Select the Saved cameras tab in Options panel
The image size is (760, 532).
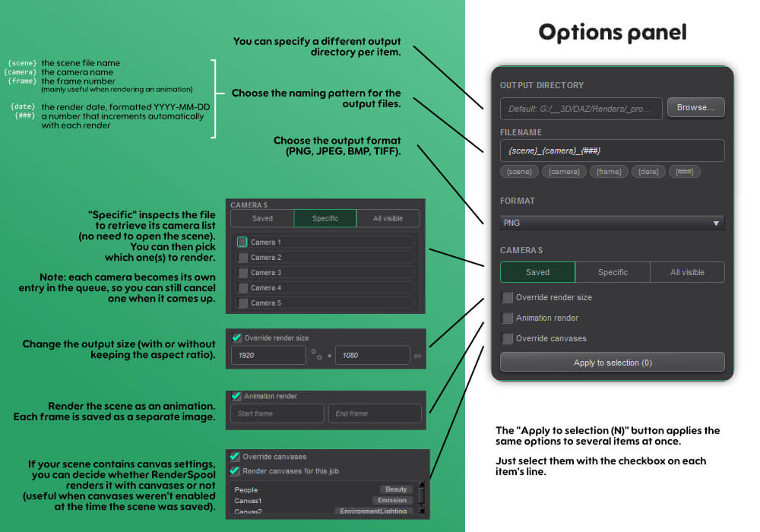(x=537, y=272)
